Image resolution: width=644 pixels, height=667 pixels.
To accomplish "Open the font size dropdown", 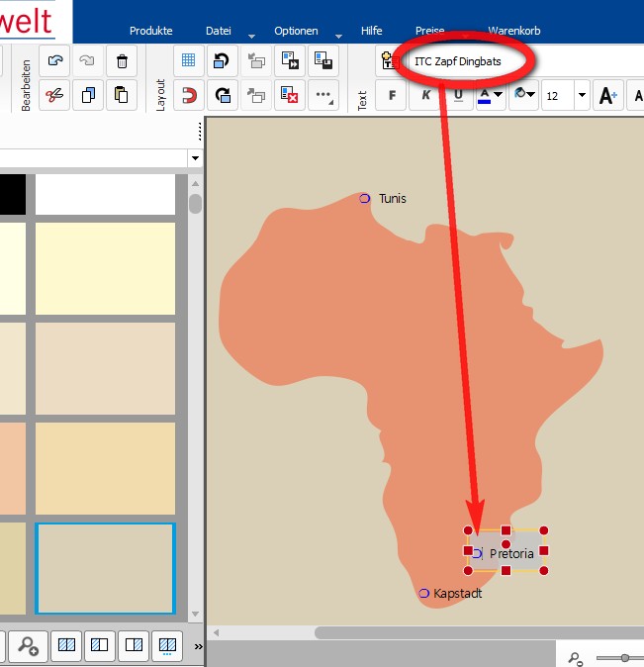I will pos(581,96).
